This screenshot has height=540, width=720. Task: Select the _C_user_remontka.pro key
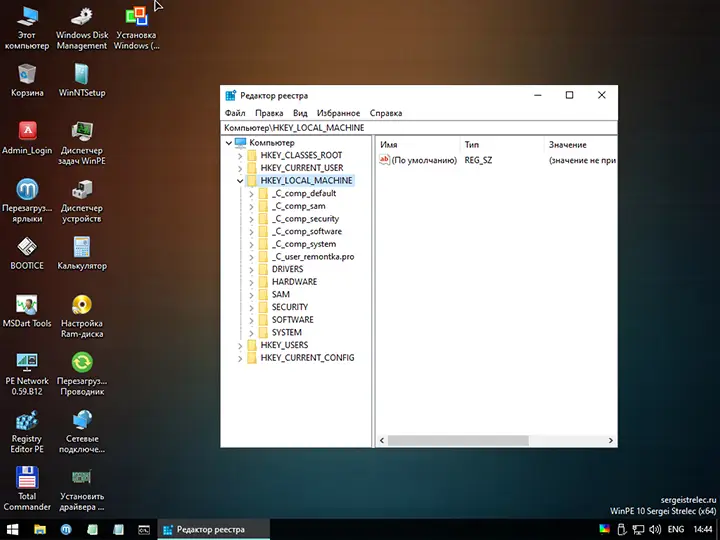pyautogui.click(x=313, y=257)
